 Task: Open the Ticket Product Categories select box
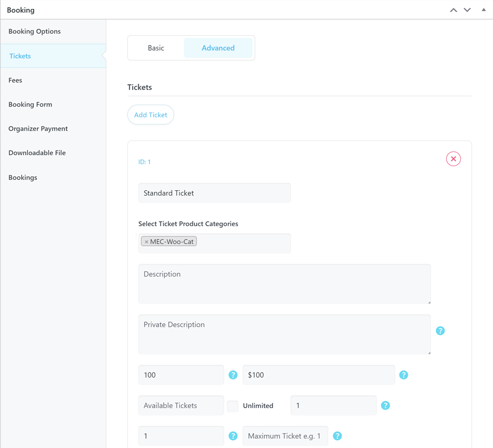pyautogui.click(x=215, y=243)
